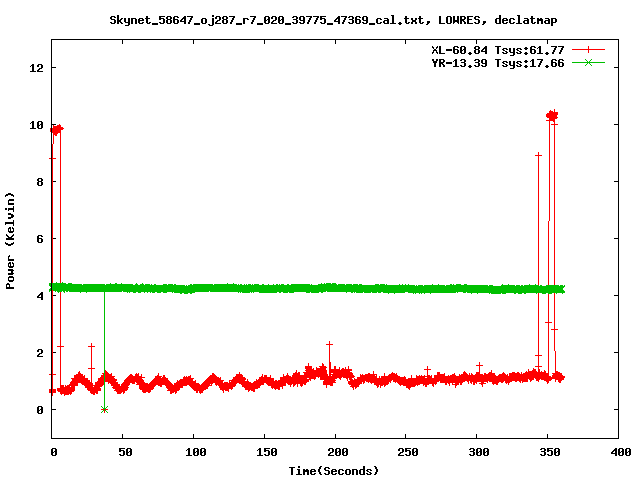The width and height of the screenshot is (640, 480).
Task: Click the y-axis tick label 8
Action: (40, 182)
